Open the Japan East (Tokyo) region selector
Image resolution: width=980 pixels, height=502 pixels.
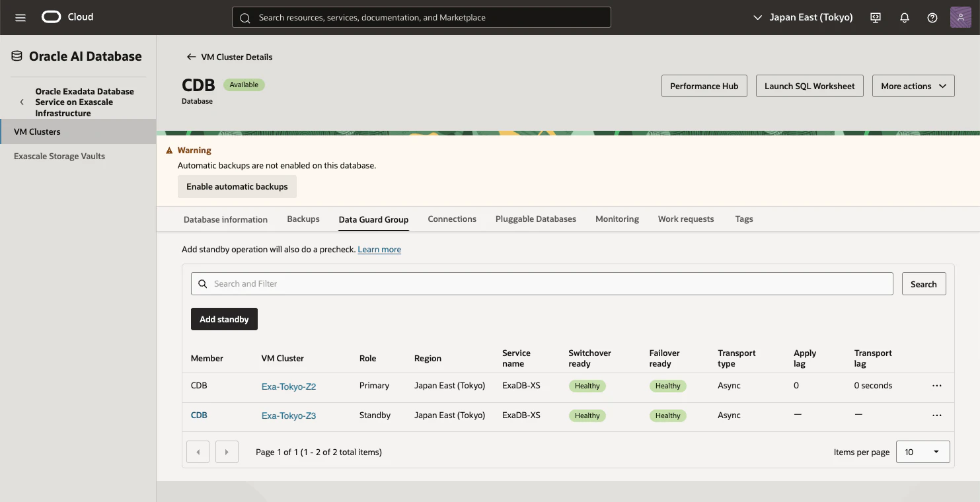click(x=803, y=18)
